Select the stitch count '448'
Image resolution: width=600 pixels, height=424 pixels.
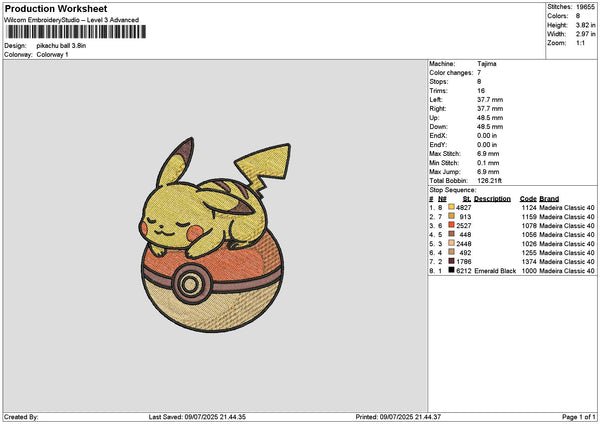(x=465, y=235)
